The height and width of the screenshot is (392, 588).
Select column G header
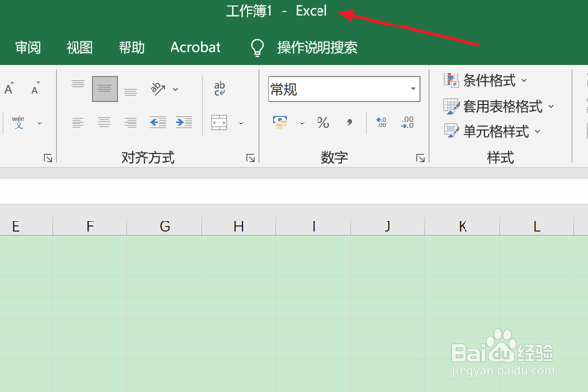(x=165, y=225)
